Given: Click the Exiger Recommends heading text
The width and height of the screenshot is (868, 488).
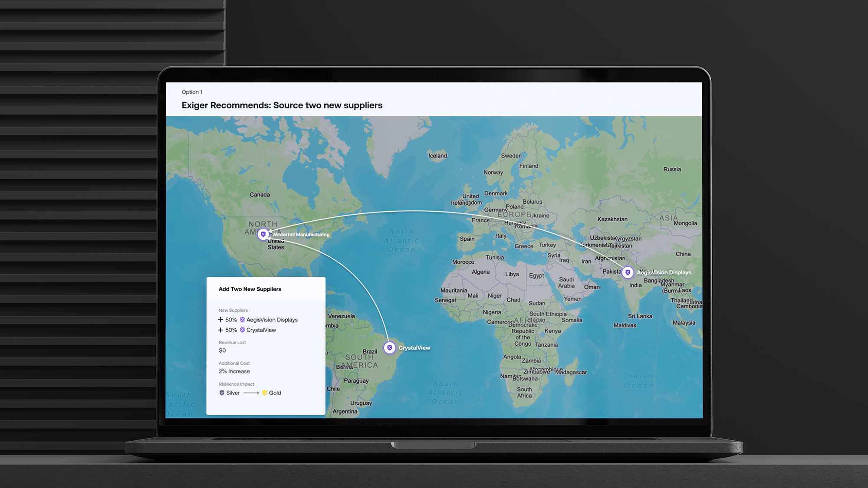Looking at the screenshot, I should click(x=282, y=105).
